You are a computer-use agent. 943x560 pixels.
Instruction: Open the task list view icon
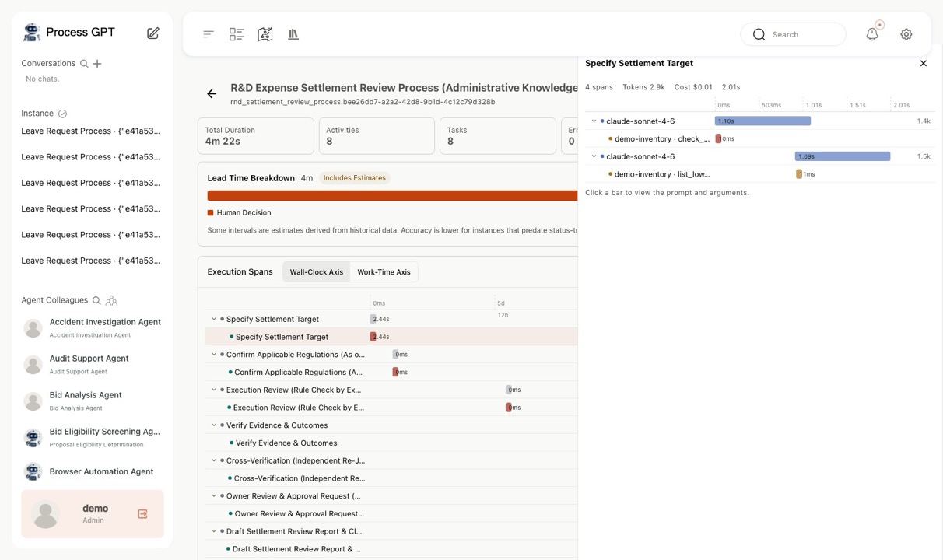click(x=237, y=34)
